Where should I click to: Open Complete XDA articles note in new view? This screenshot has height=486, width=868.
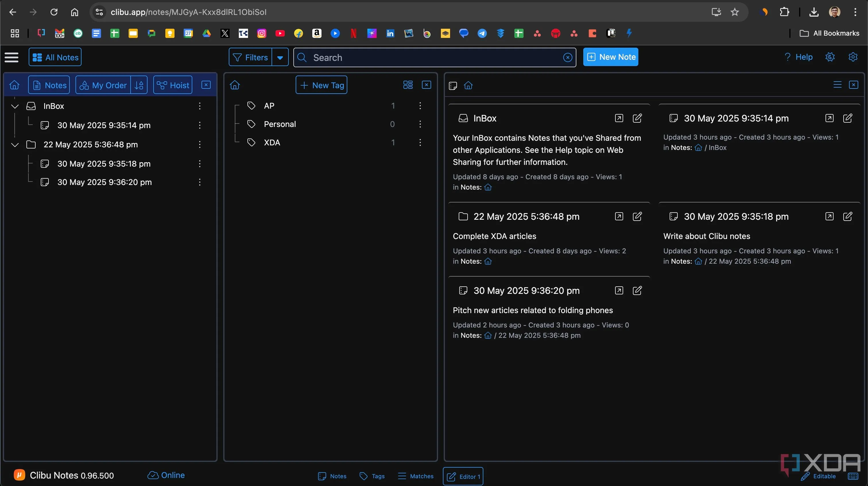coord(619,217)
